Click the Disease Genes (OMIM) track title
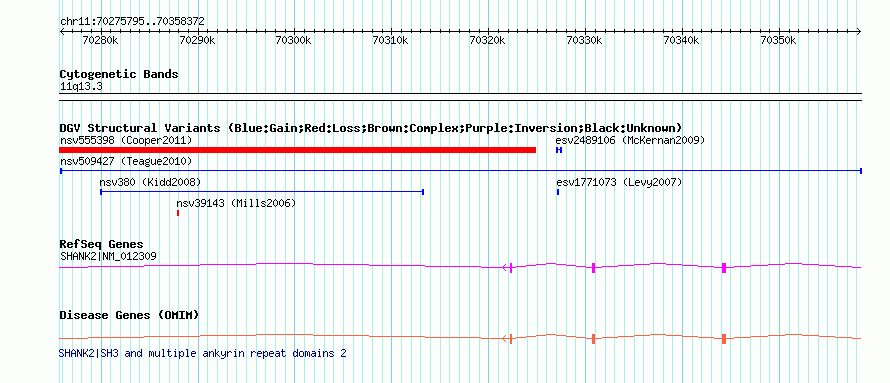This screenshot has width=890, height=383. click(129, 315)
